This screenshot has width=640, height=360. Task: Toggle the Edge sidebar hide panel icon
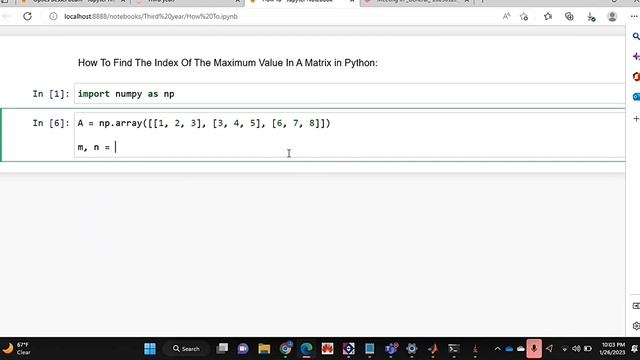[636, 306]
